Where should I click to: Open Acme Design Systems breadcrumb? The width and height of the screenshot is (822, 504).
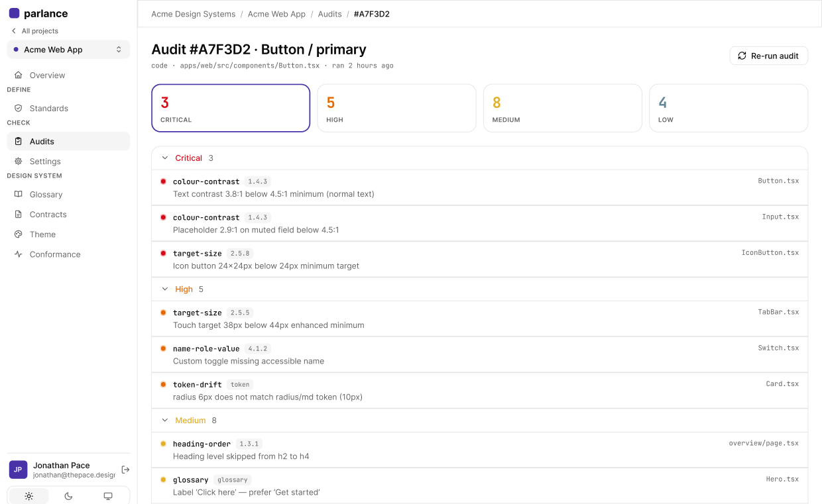pos(193,14)
